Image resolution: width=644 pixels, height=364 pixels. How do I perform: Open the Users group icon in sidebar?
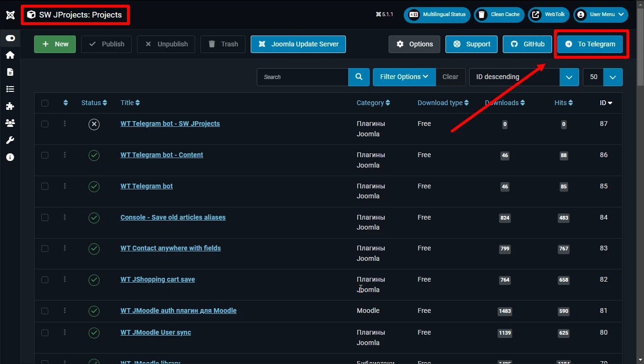click(x=10, y=123)
